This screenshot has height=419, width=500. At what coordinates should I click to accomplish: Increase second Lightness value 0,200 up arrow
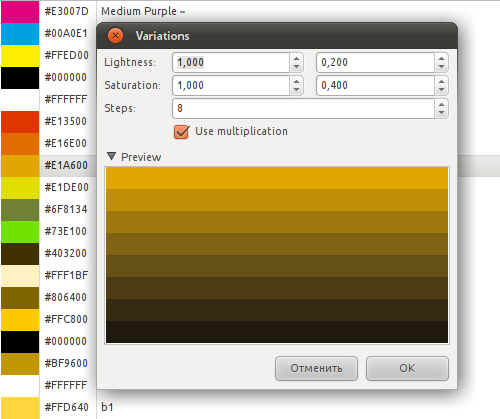point(441,58)
